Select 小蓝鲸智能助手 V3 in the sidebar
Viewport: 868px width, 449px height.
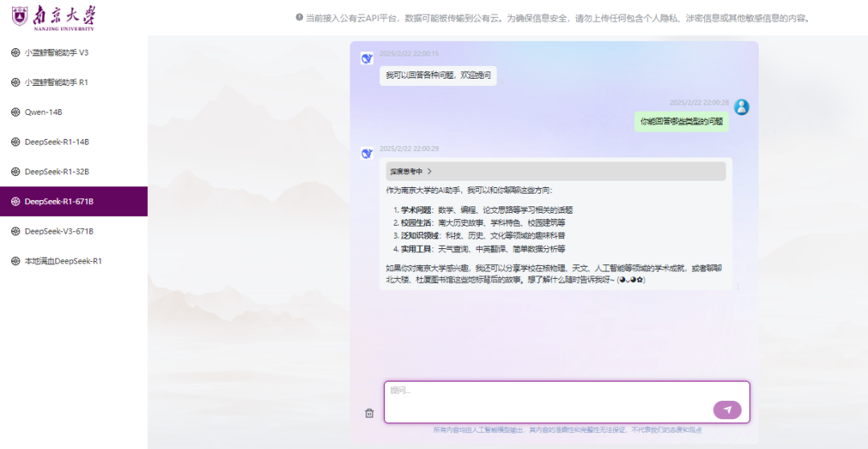[x=74, y=52]
